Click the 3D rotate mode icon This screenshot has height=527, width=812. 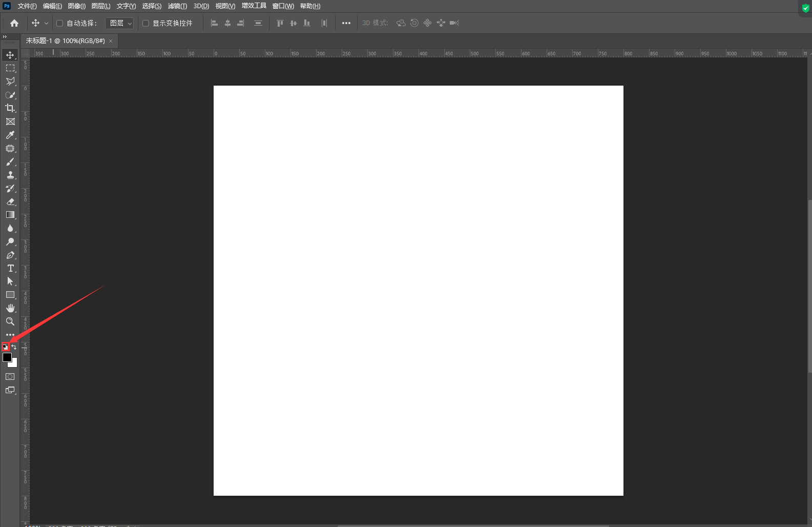click(401, 23)
